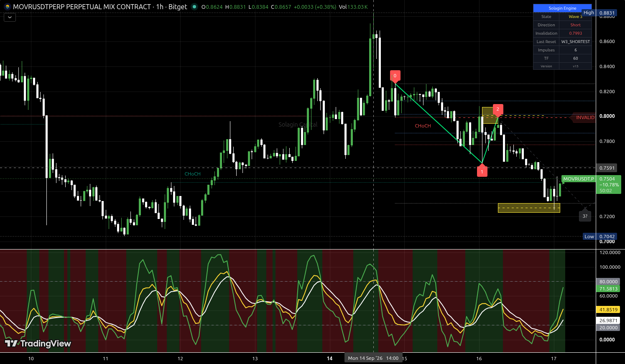The height and width of the screenshot is (364, 625).
Task: Click the 0.7591 crosshair price label
Action: click(x=607, y=168)
